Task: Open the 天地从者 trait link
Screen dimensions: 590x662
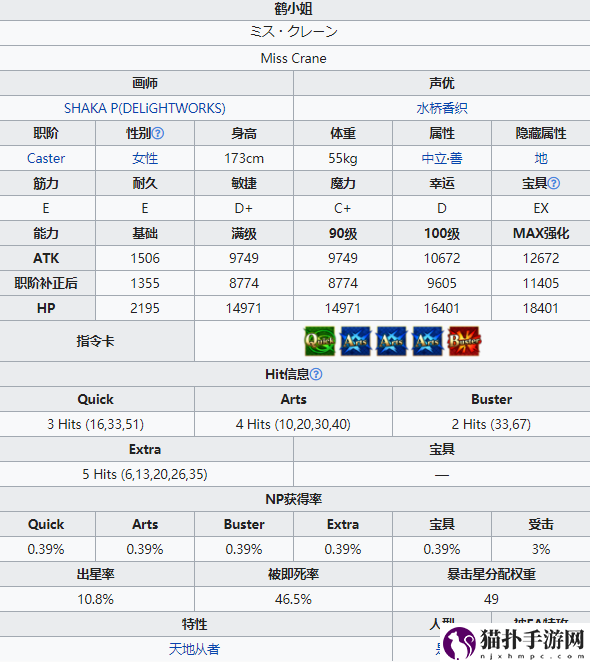Action: coord(194,649)
